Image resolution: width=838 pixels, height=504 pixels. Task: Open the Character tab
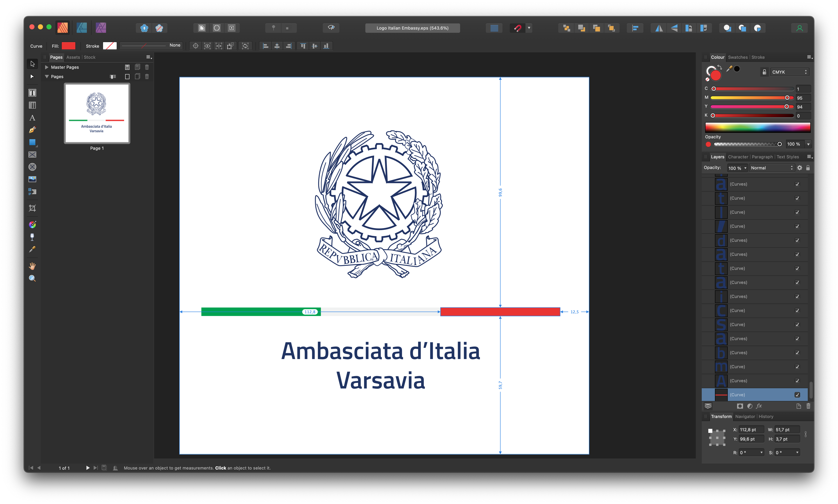(x=738, y=157)
